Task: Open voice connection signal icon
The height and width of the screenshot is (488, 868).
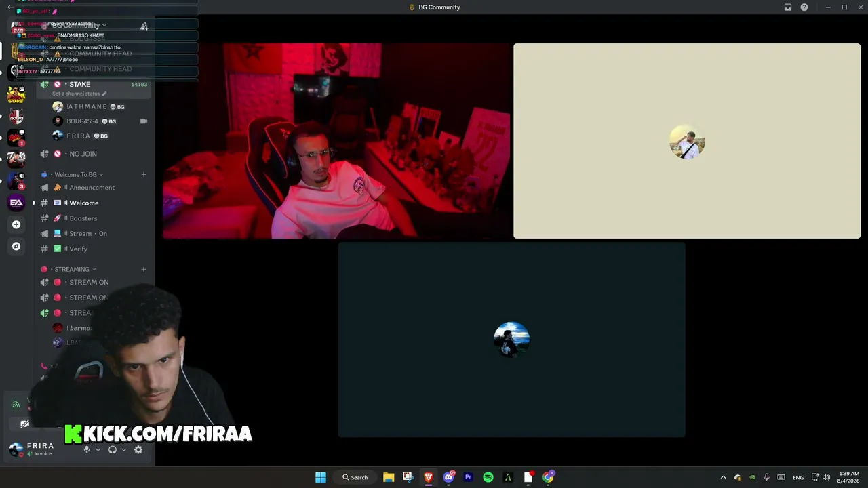Action: pyautogui.click(x=16, y=404)
